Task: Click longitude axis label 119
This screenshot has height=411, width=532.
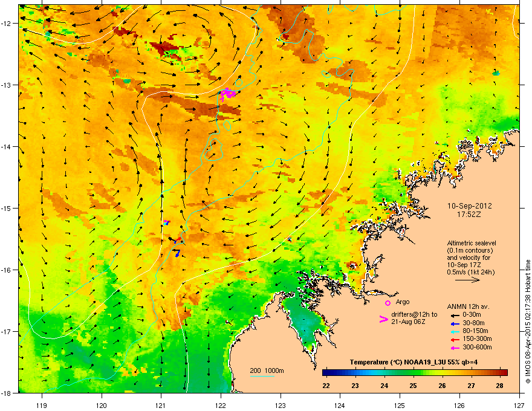Action: click(x=42, y=405)
